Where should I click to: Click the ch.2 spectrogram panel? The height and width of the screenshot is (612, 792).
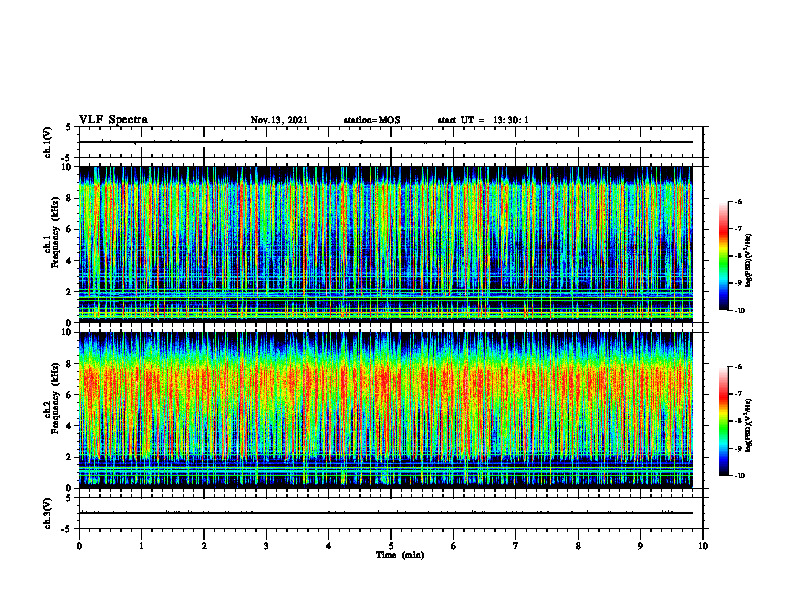(x=386, y=410)
